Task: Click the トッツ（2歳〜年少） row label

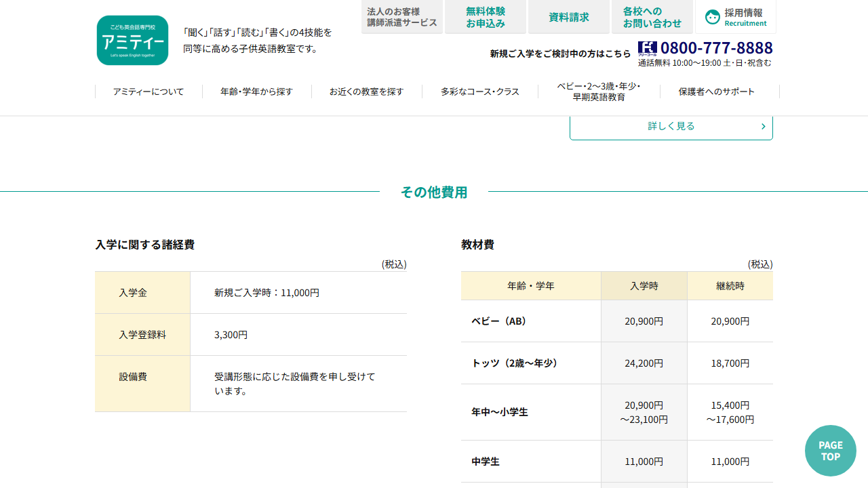Action: tap(531, 363)
